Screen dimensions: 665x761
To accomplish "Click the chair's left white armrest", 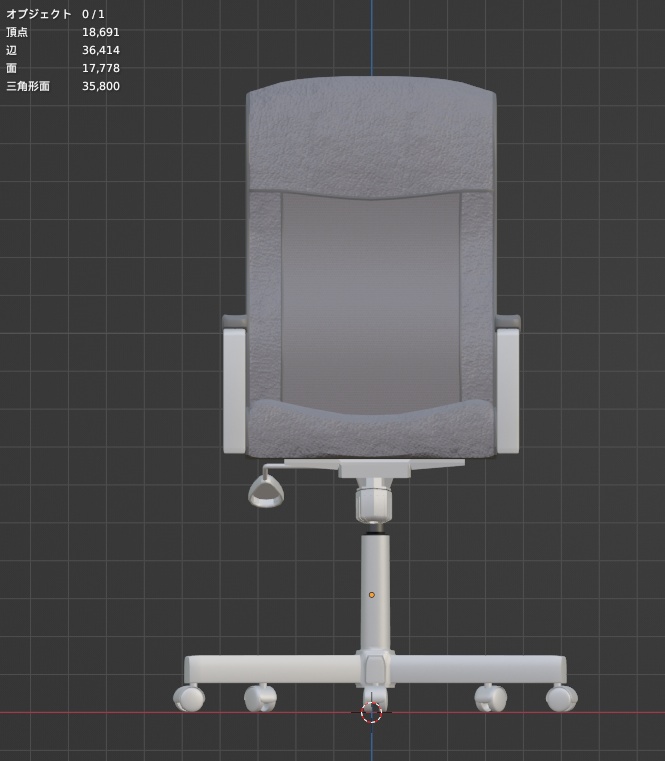I will pyautogui.click(x=234, y=390).
